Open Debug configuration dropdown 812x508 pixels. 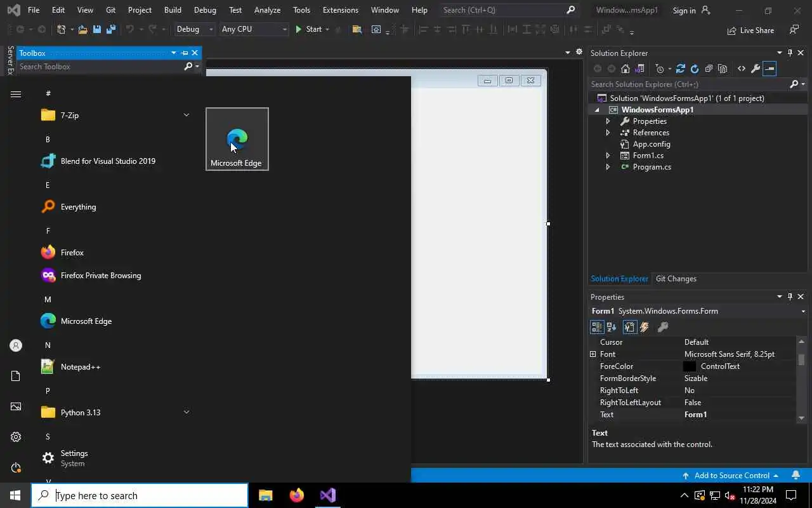pyautogui.click(x=195, y=29)
